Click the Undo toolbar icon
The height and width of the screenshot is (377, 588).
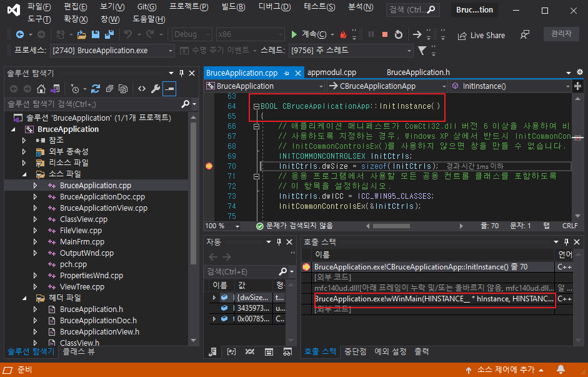(x=128, y=34)
